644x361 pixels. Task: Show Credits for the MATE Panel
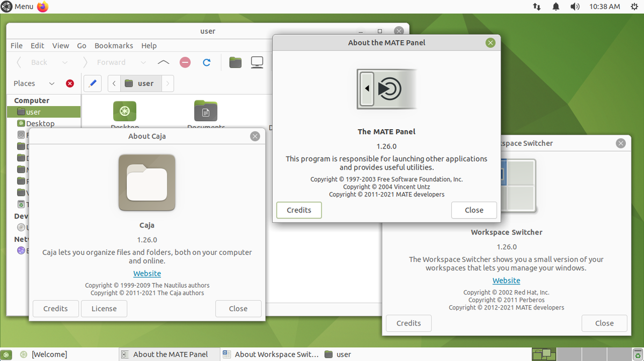(x=298, y=210)
